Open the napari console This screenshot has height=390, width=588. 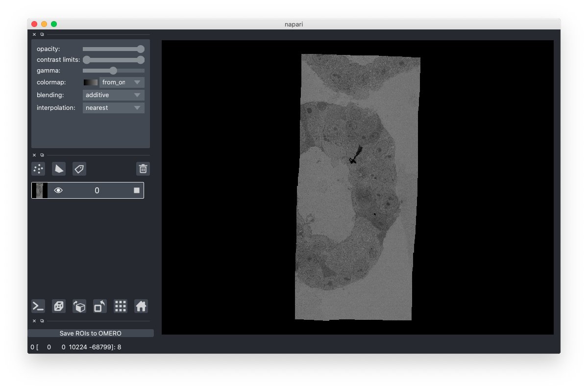(x=38, y=306)
